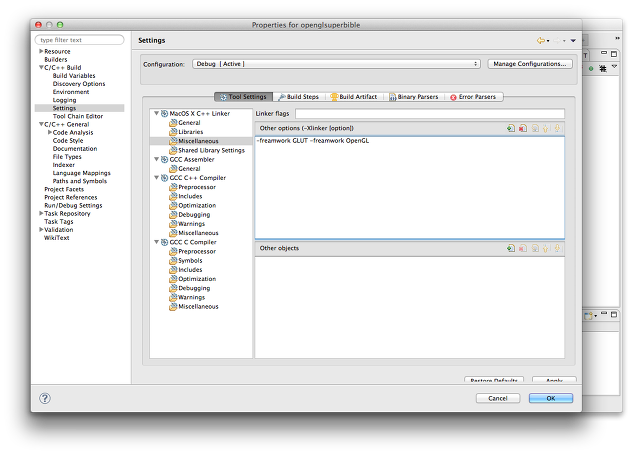Click the Cancel button
The image size is (630, 455).
[498, 398]
